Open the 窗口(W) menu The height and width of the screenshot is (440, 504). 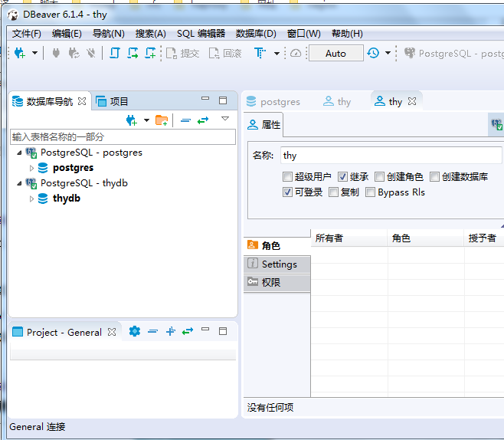tap(304, 34)
